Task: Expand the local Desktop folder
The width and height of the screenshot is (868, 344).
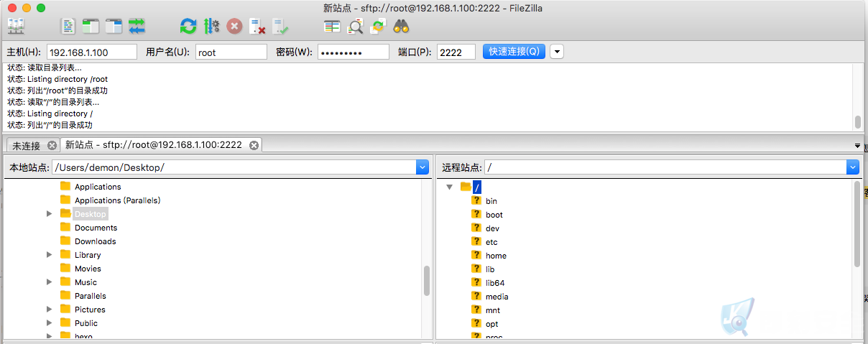Action: point(49,214)
